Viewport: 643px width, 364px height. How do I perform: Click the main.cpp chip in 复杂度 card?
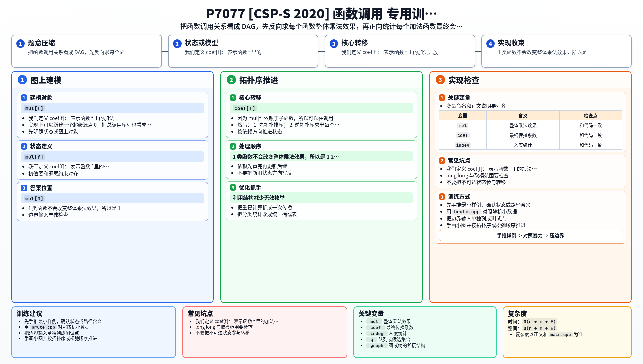pyautogui.click(x=560, y=335)
